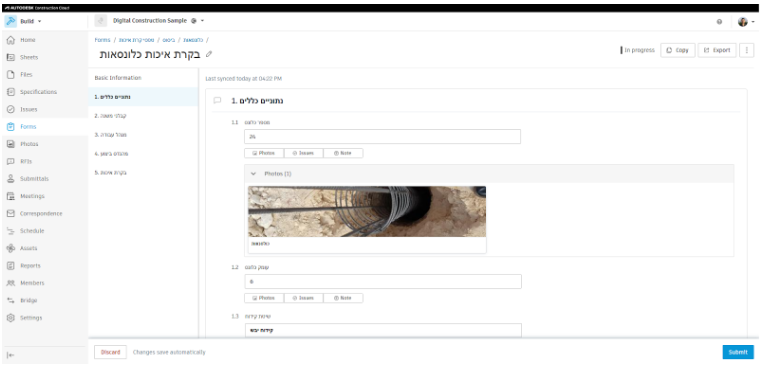The height and width of the screenshot is (374, 765).
Task: Select section 4 in form outline
Action: click(x=143, y=154)
